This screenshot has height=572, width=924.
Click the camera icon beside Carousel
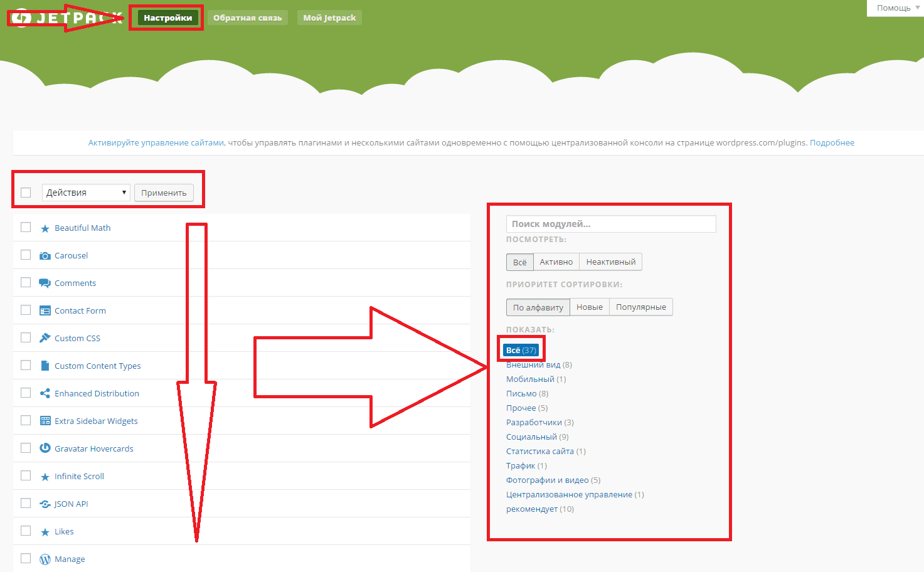(45, 256)
